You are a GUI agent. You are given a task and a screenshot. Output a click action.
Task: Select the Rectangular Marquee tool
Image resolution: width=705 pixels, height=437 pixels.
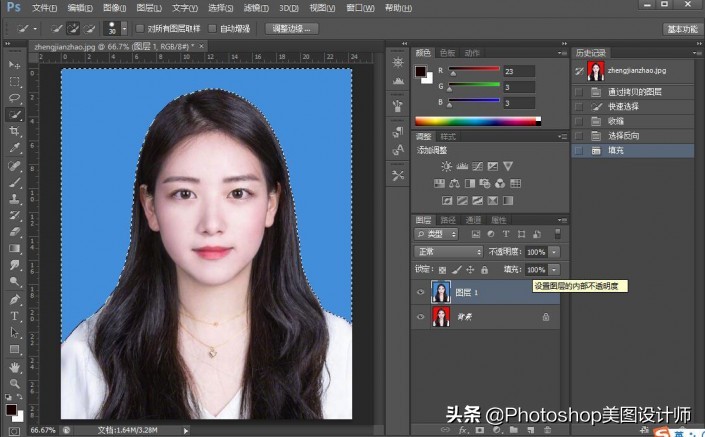14,81
